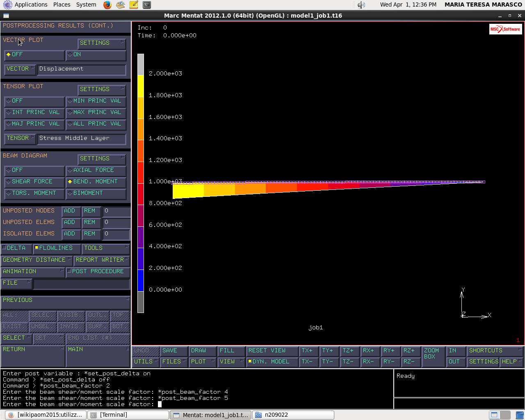Open Tensor Plot SETTINGS submenu
The width and height of the screenshot is (525, 420).
coord(102,90)
